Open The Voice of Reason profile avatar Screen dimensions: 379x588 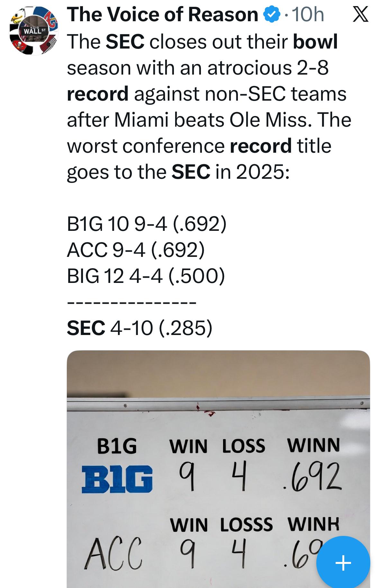(x=34, y=31)
